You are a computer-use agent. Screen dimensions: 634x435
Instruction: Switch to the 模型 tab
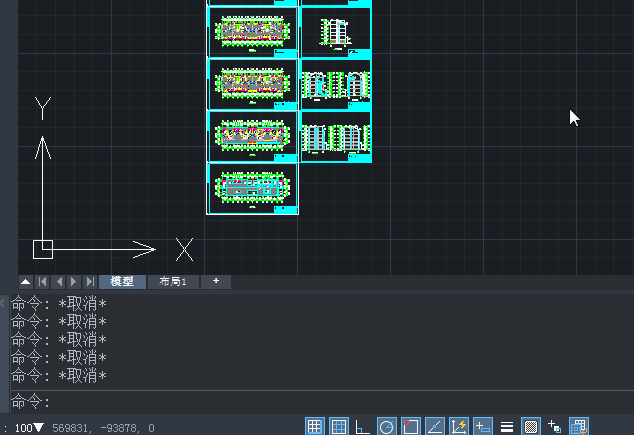tap(122, 282)
